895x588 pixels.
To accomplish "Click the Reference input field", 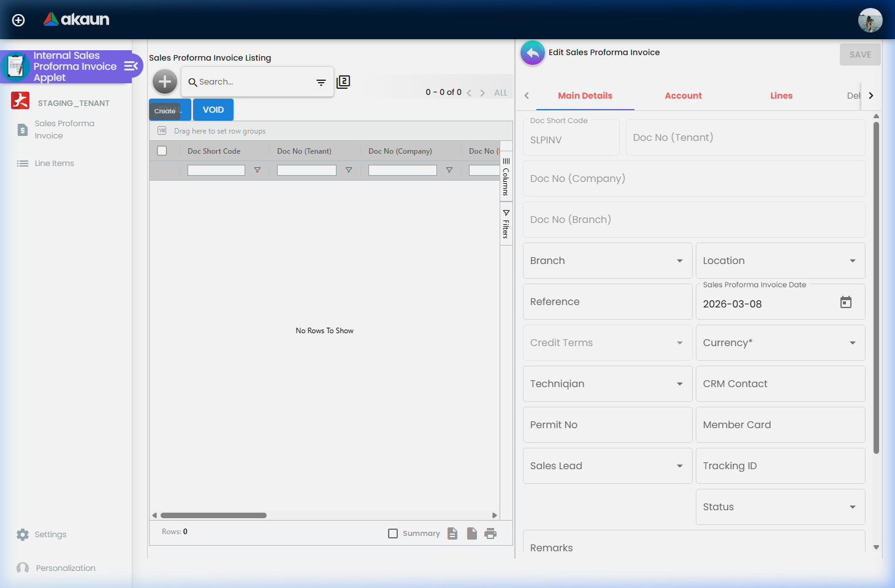I will (607, 302).
